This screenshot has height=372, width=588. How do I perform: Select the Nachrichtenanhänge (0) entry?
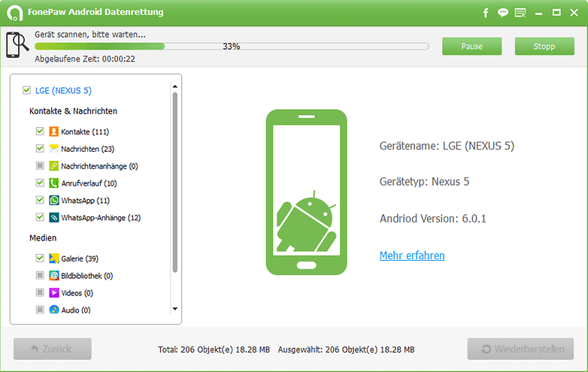coord(100,166)
